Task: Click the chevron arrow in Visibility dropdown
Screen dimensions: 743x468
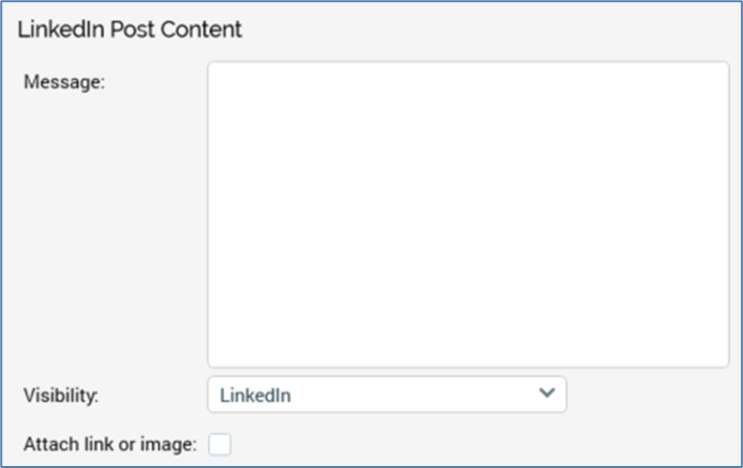Action: tap(546, 394)
